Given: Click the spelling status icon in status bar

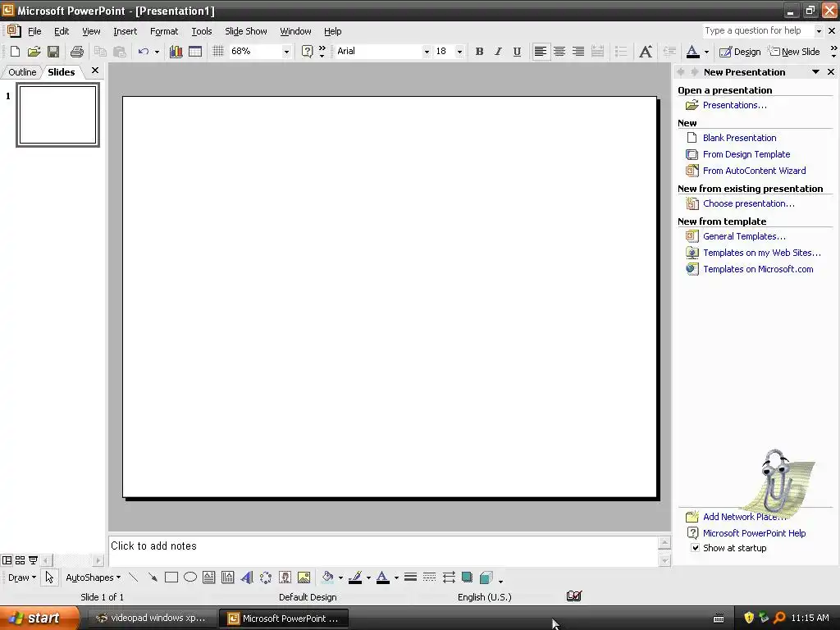Looking at the screenshot, I should point(573,596).
